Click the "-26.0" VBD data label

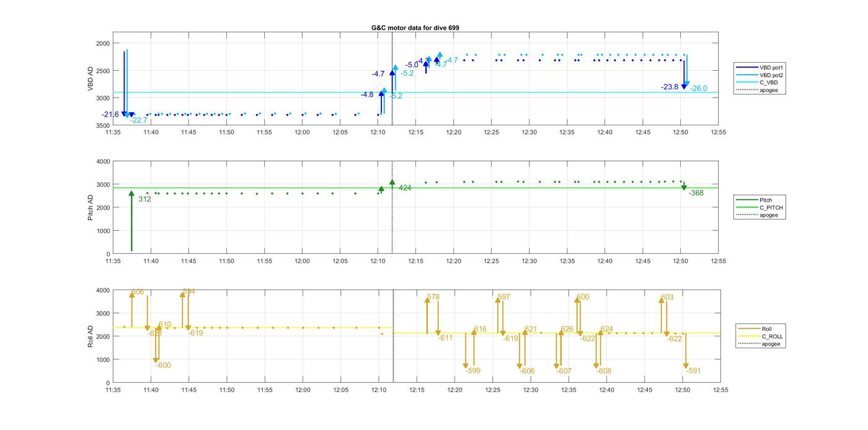tap(699, 89)
